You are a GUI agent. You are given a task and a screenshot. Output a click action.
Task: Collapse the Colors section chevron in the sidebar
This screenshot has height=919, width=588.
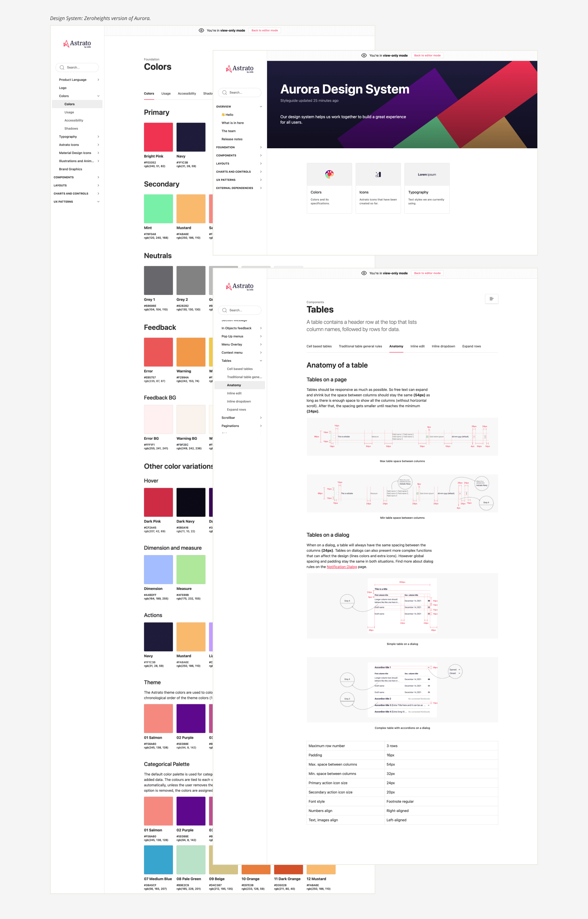(x=98, y=96)
